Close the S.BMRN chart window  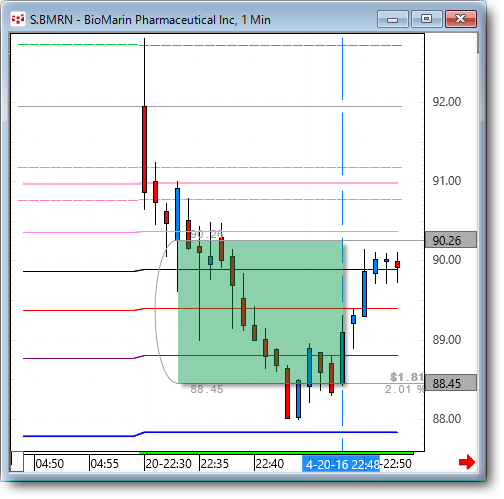coord(461,19)
